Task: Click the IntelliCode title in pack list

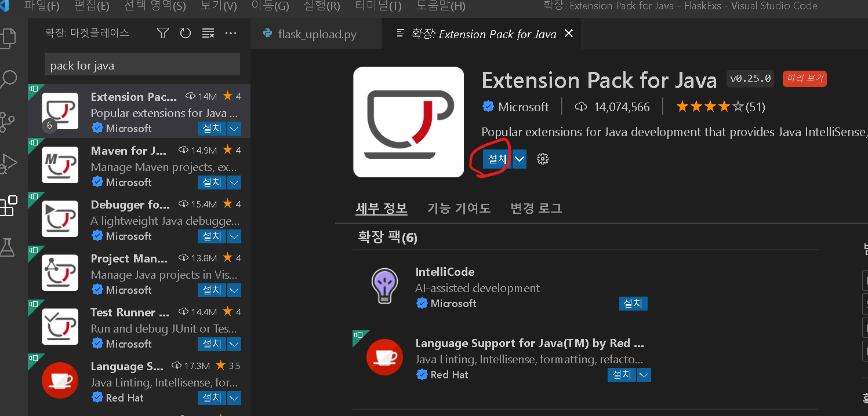Action: (x=445, y=272)
